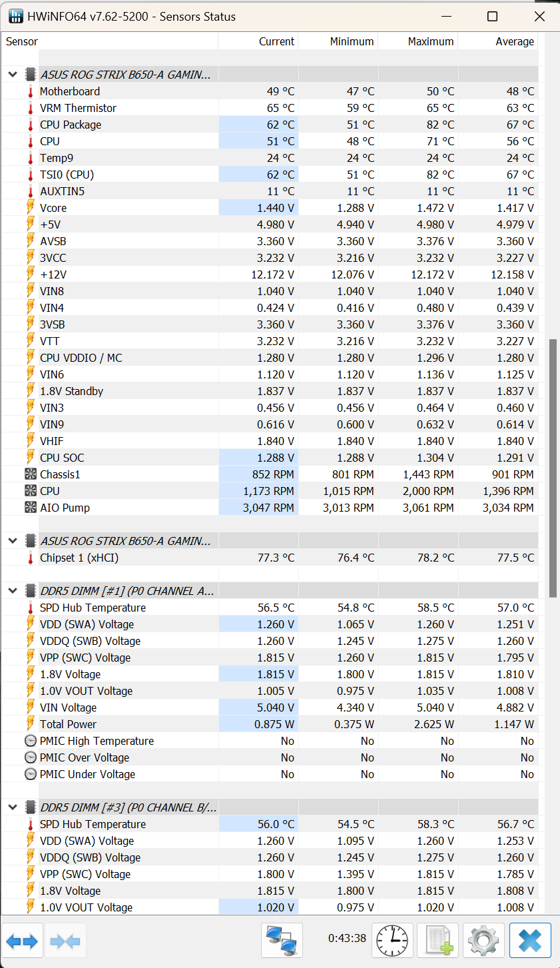Click the Total Power lightning bolt icon
560x968 pixels.
coord(31,724)
